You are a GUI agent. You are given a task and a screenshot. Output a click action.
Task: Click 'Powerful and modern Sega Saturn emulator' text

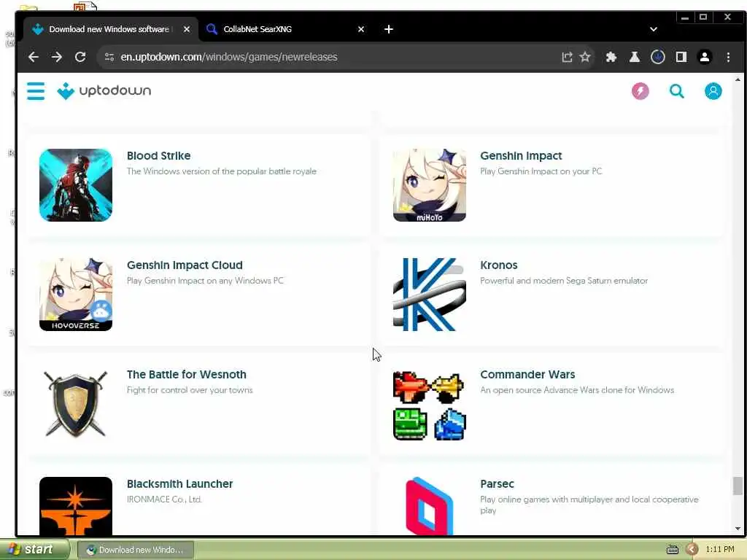click(564, 281)
